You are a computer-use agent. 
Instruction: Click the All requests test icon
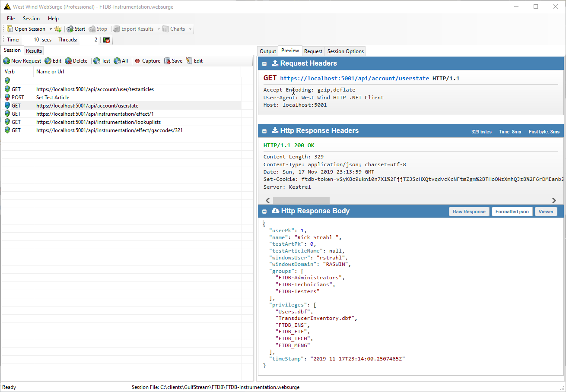[x=117, y=61]
